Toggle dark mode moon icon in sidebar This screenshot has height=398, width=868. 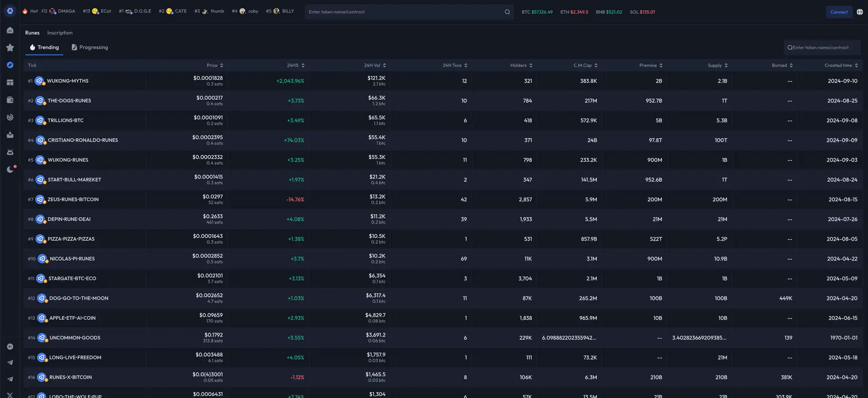pyautogui.click(x=10, y=170)
